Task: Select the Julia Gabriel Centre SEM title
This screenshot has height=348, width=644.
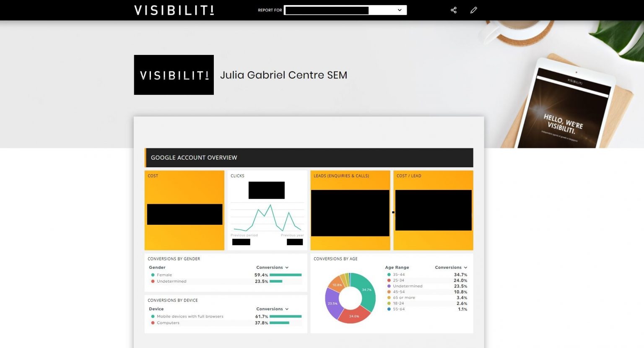Action: (284, 75)
